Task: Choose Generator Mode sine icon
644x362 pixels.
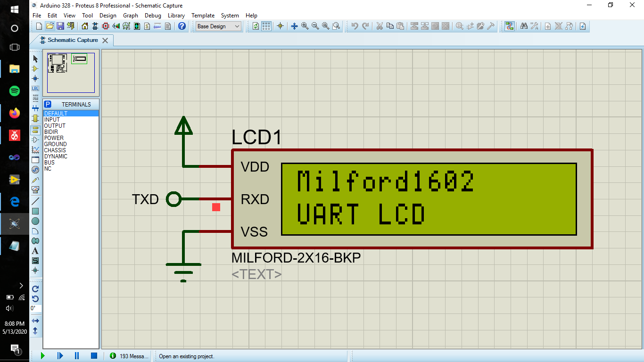Action: pyautogui.click(x=35, y=170)
